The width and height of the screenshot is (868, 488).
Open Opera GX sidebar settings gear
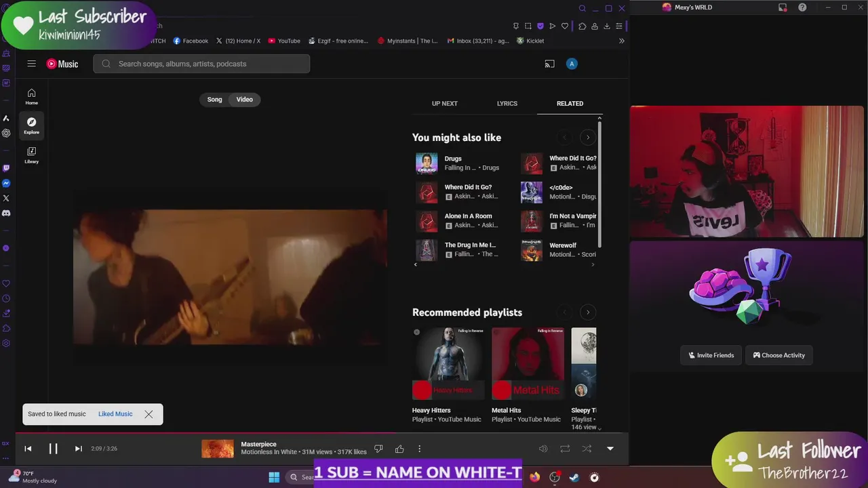tap(6, 343)
